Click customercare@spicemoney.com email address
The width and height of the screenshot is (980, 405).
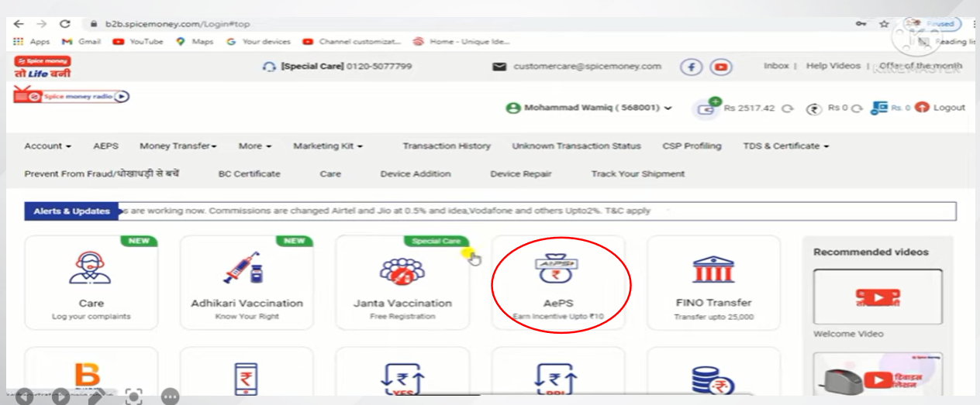pos(587,67)
